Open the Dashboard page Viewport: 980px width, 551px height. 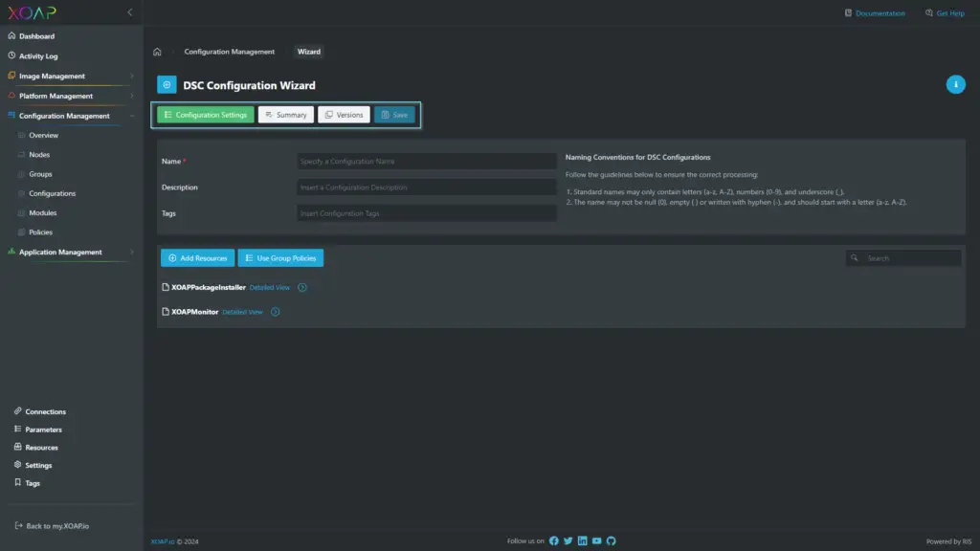36,36
